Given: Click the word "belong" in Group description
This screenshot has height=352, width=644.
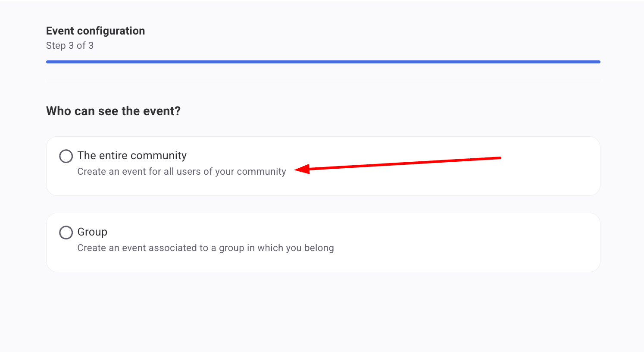Looking at the screenshot, I should (x=319, y=248).
